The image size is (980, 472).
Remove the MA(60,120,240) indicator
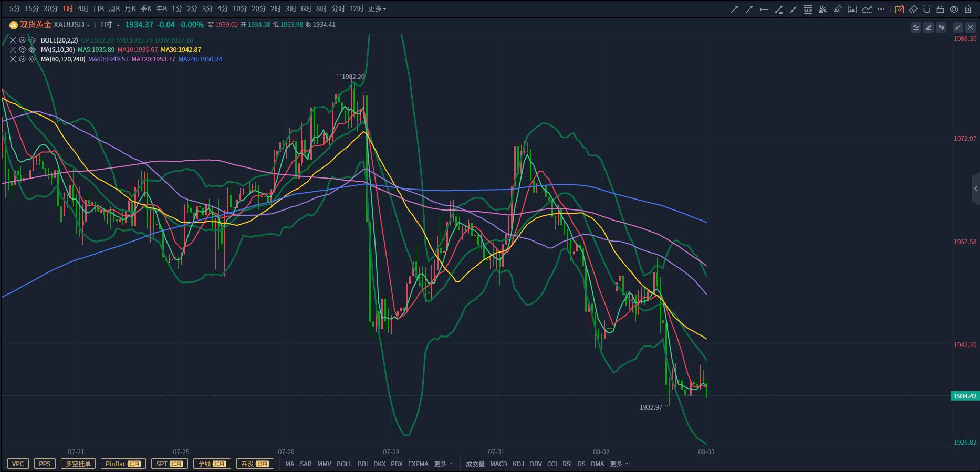13,59
